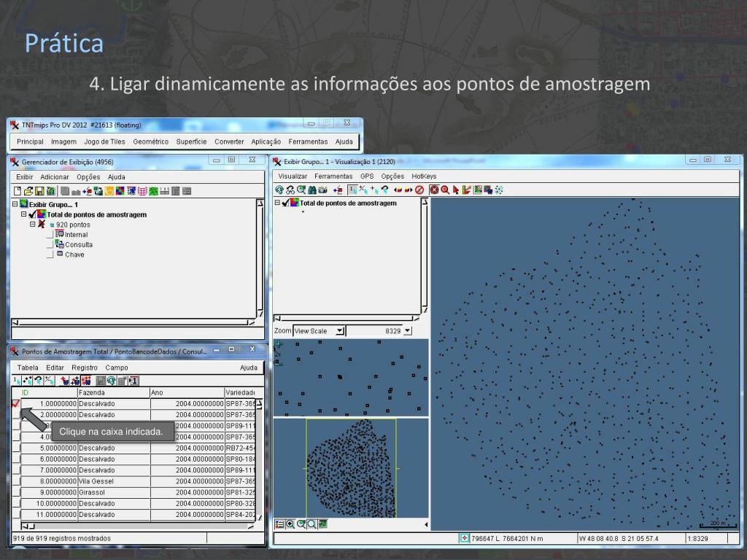Viewport: 747px width, 560px height.
Task: Click the red prohibition icon in Visualização toolbar
Action: 419,190
